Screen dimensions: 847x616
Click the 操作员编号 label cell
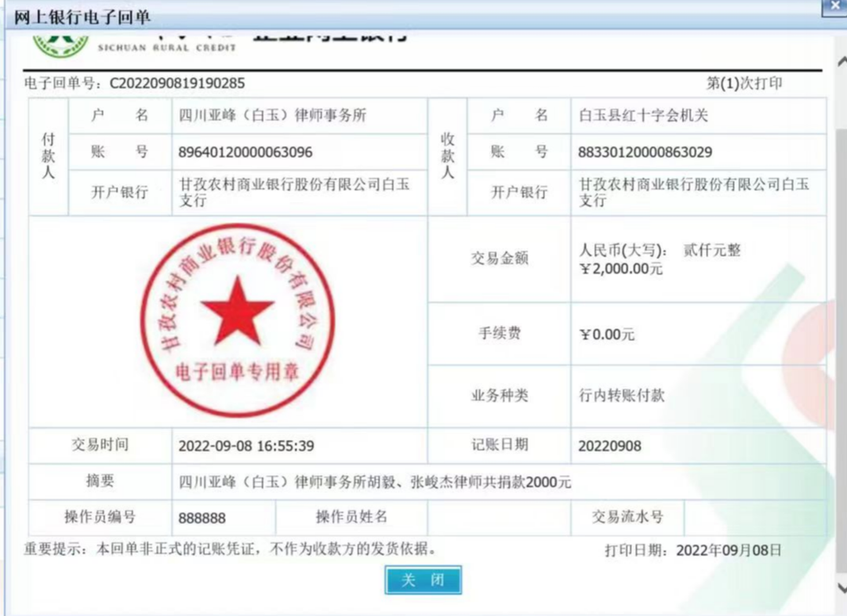click(100, 517)
